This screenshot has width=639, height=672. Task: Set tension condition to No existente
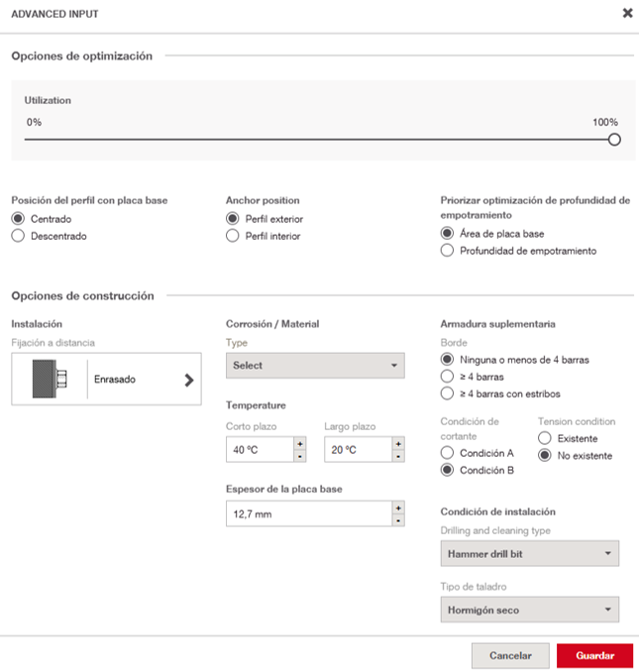coord(545,455)
